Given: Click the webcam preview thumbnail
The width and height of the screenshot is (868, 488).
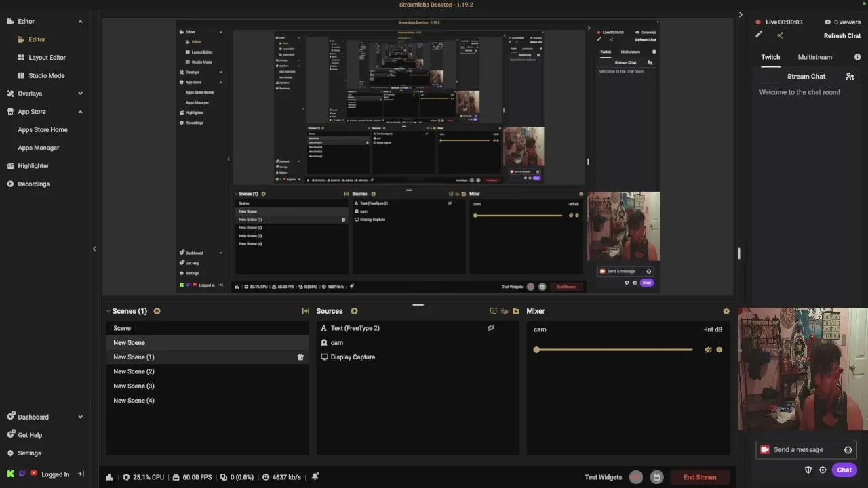Looking at the screenshot, I should coord(803,369).
